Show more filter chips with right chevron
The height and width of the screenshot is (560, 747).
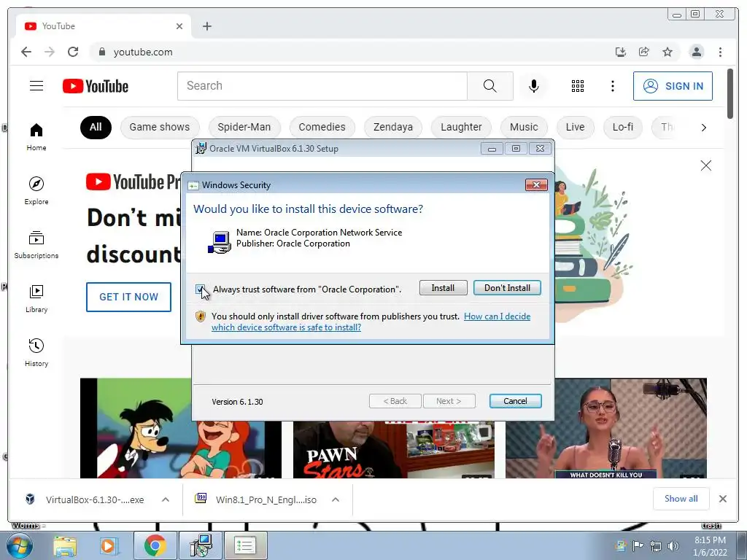coord(704,127)
